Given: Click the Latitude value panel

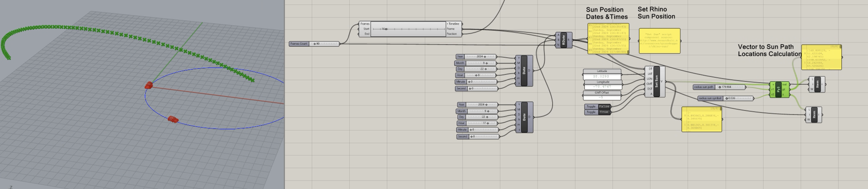Looking at the screenshot, I should [602, 77].
